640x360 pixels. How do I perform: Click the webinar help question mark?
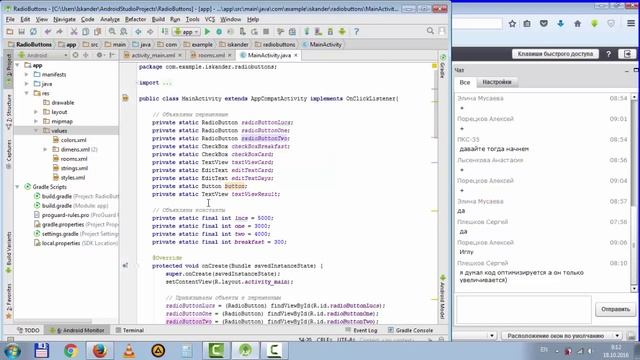[x=609, y=54]
